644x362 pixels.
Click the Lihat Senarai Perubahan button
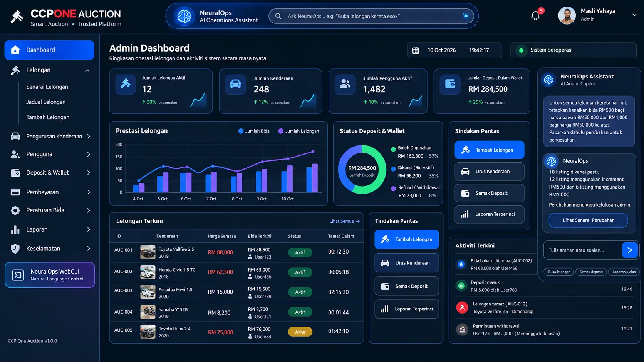click(588, 220)
